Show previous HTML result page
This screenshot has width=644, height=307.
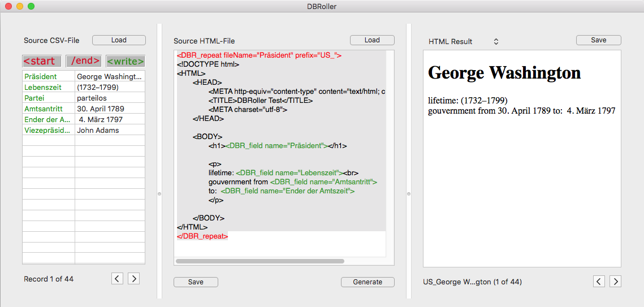click(599, 281)
